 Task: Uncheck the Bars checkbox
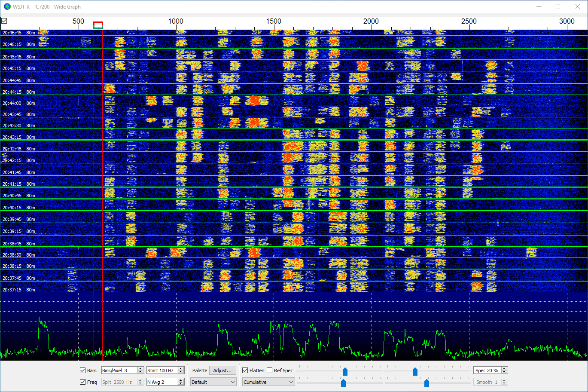tap(83, 371)
